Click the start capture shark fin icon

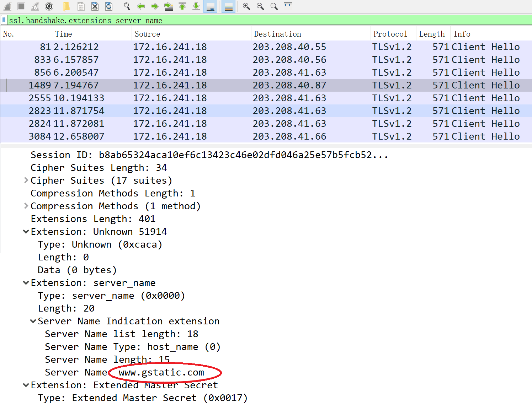7,6
